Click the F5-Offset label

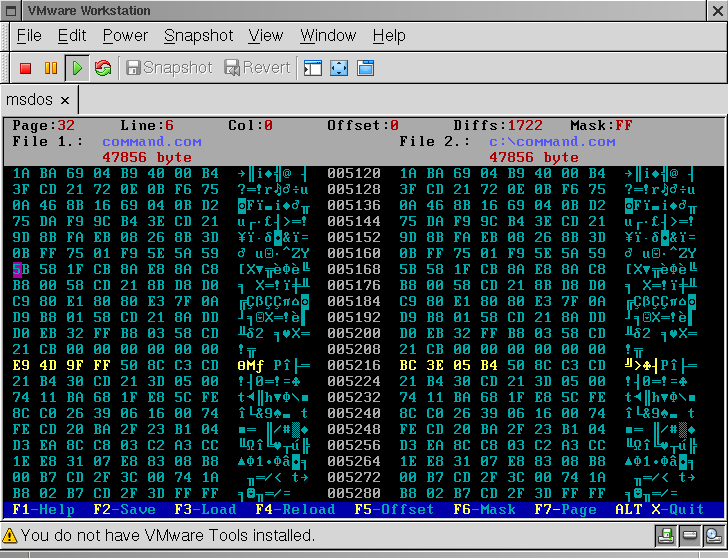point(394,510)
